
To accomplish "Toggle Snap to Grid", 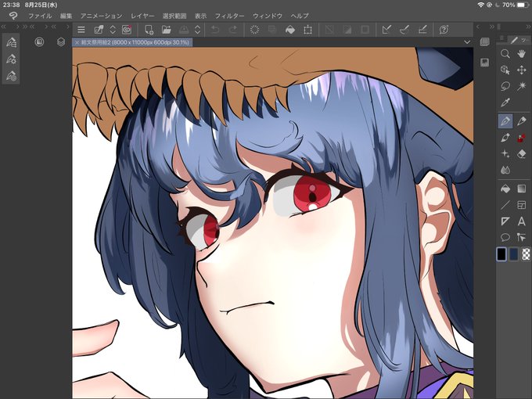I will pos(422,30).
